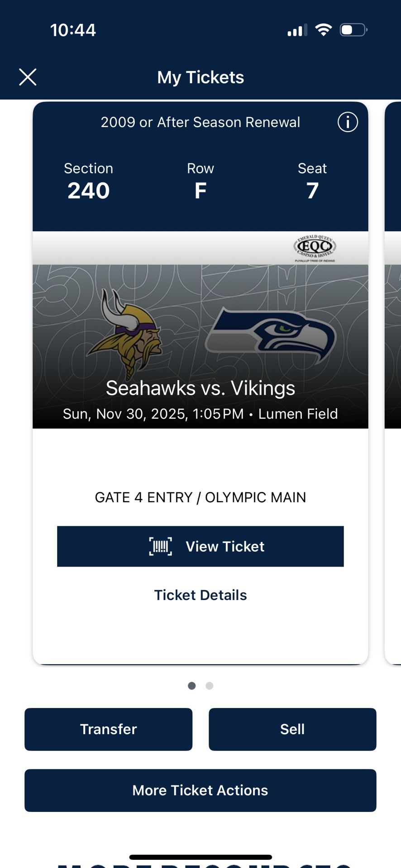401x868 pixels.
Task: Close the My Tickets screen
Action: click(x=28, y=77)
